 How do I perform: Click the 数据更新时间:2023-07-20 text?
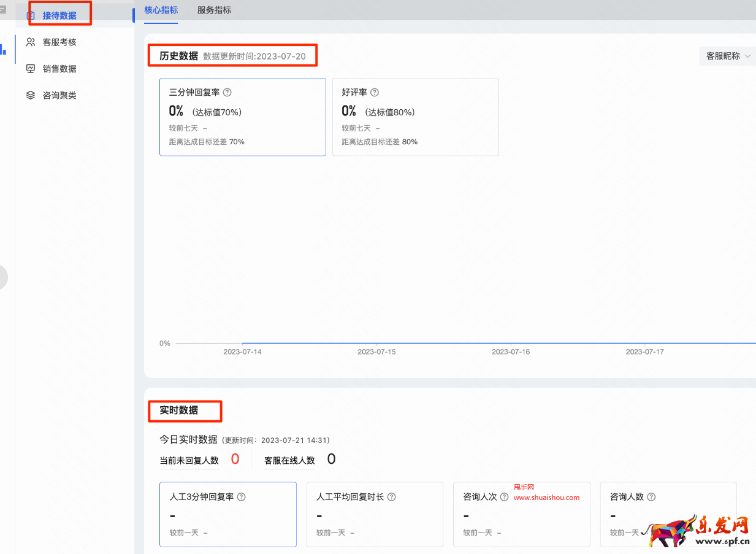coord(254,56)
